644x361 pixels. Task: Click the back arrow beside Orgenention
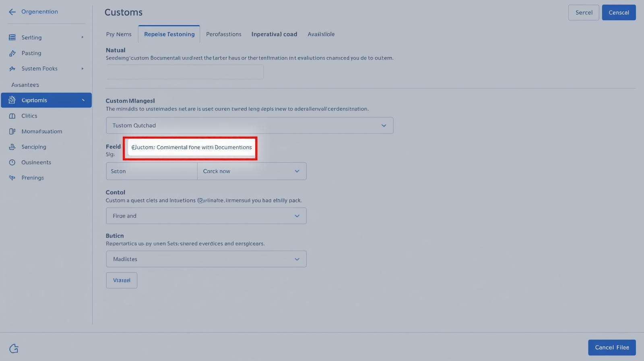pyautogui.click(x=12, y=12)
